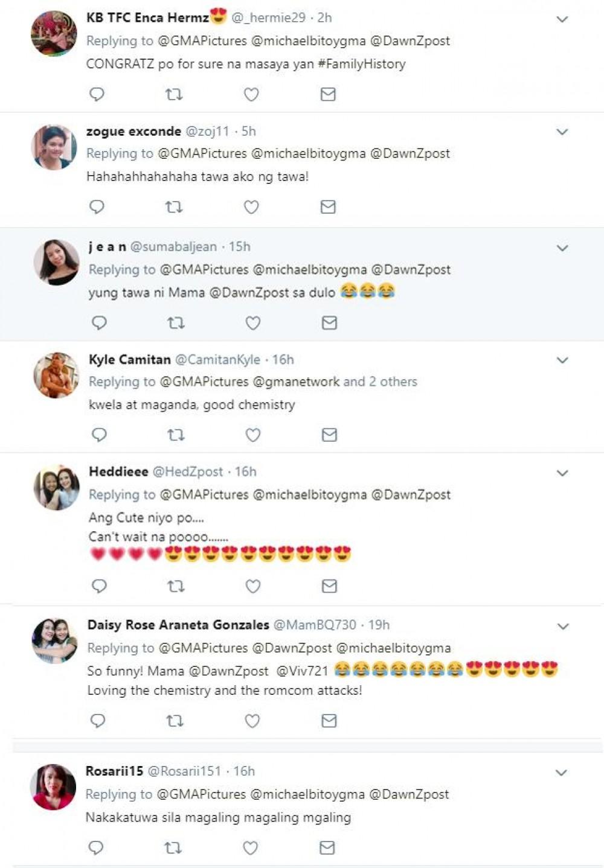Send Kyle Camitan's tweet via direct message

coord(329,435)
